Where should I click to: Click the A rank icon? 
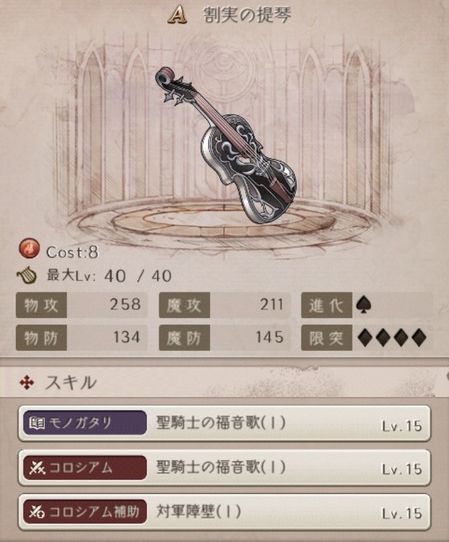[177, 15]
